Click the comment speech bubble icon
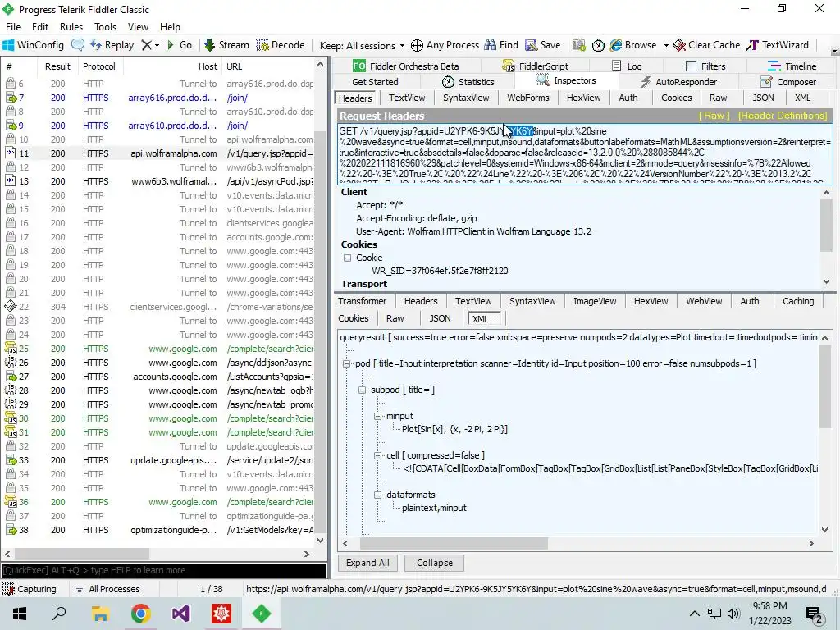The width and height of the screenshot is (840, 630). (78, 45)
